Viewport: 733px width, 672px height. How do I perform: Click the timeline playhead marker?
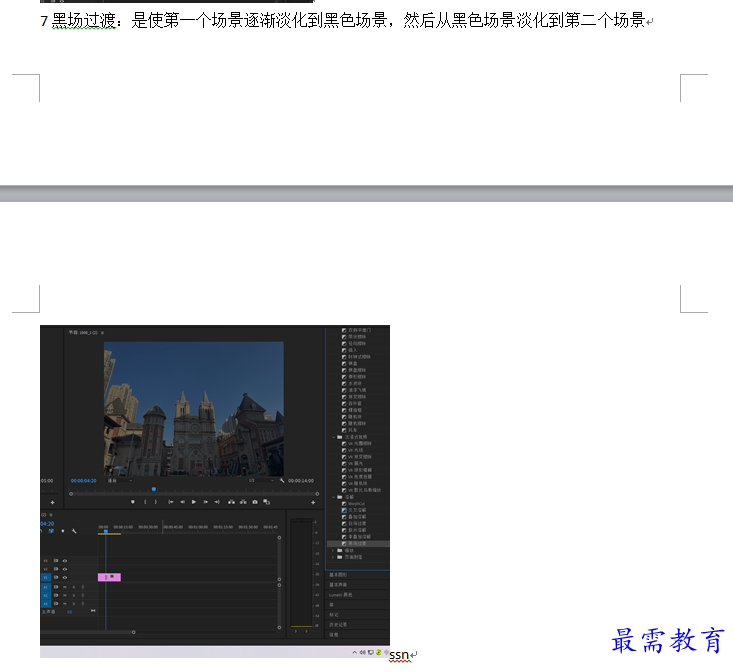[x=106, y=531]
